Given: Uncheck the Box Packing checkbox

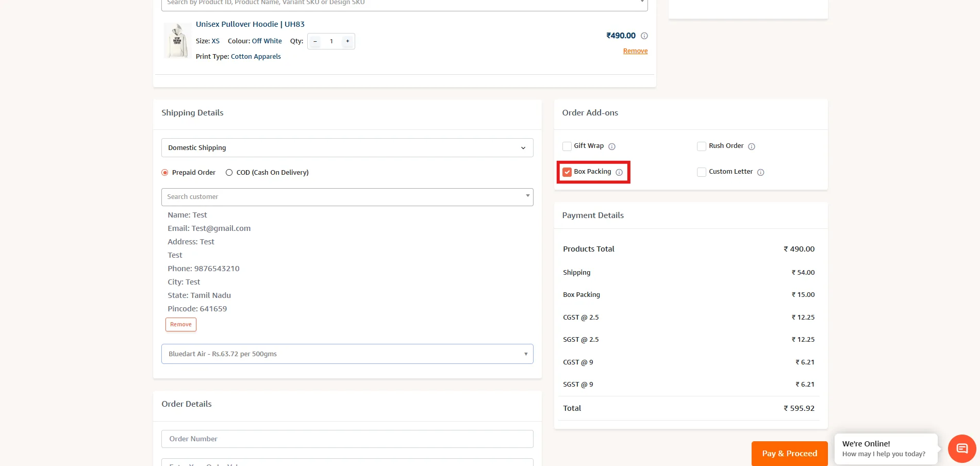Looking at the screenshot, I should 567,172.
